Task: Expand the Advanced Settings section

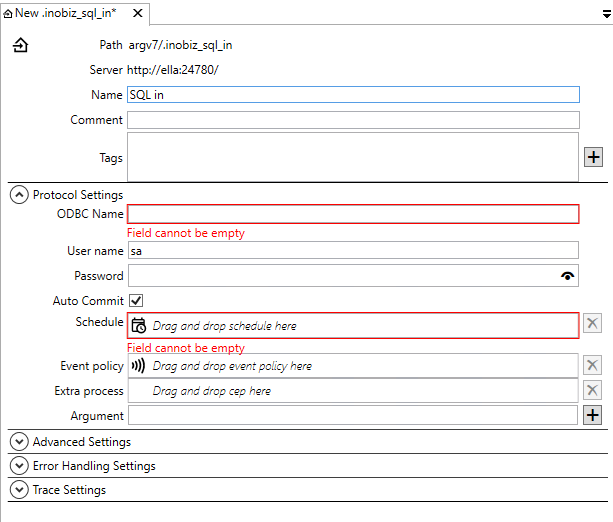Action: point(19,442)
